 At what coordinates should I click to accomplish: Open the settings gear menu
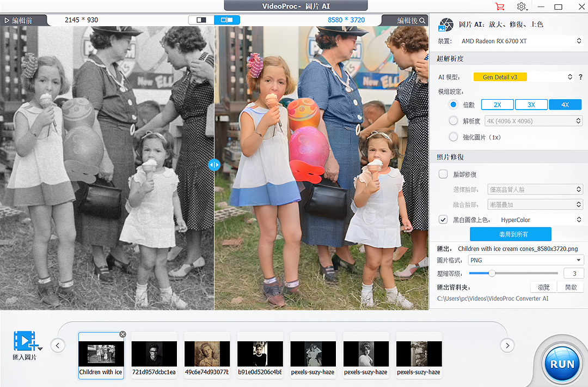click(x=522, y=7)
